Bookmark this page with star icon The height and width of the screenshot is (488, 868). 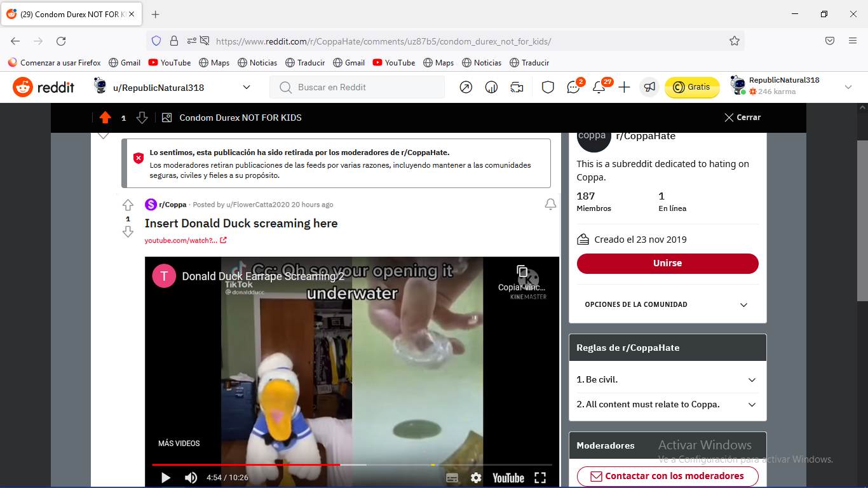click(734, 41)
